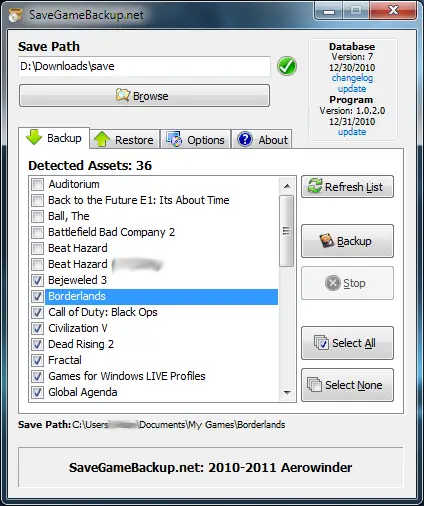The width and height of the screenshot is (424, 506).
Task: Click the Refresh List green arrows icon
Action: 315,185
